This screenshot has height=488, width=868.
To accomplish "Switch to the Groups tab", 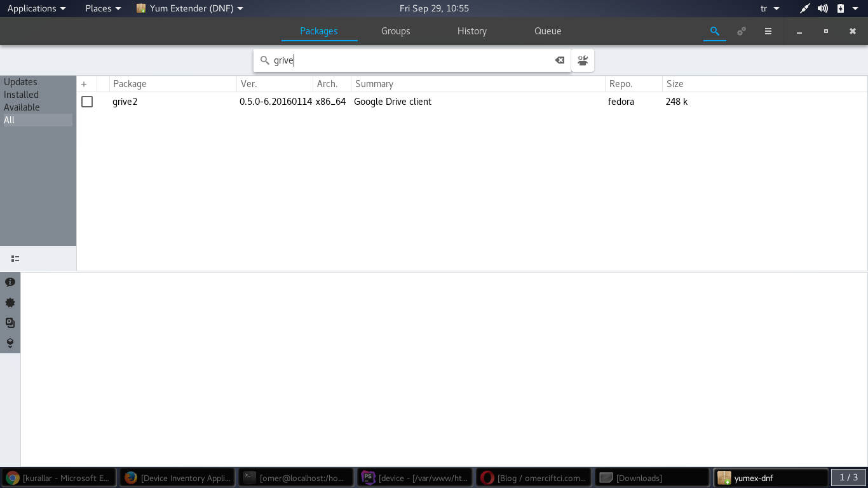I will 395,31.
